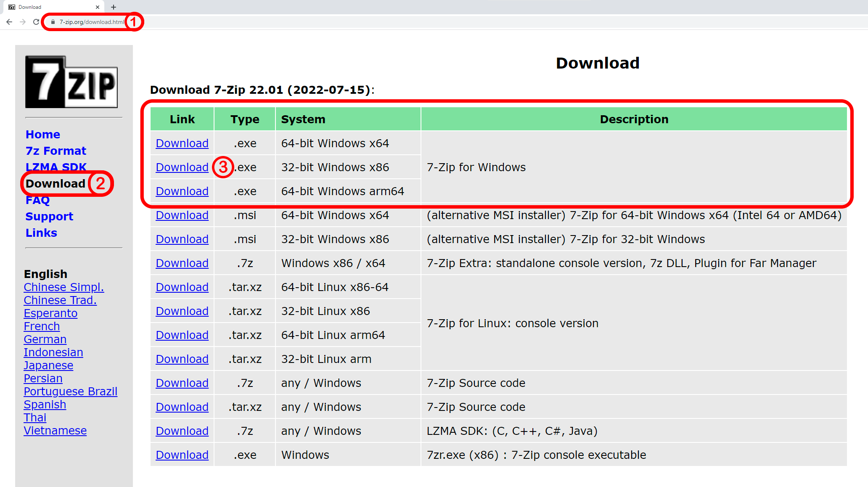Switch language to Indonesian
This screenshot has height=487, width=868.
tap(53, 352)
